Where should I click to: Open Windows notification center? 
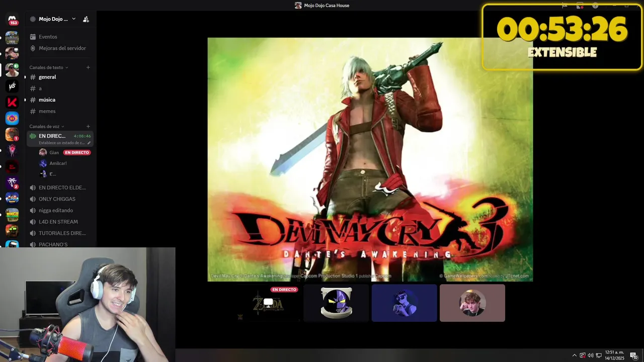coord(634,355)
